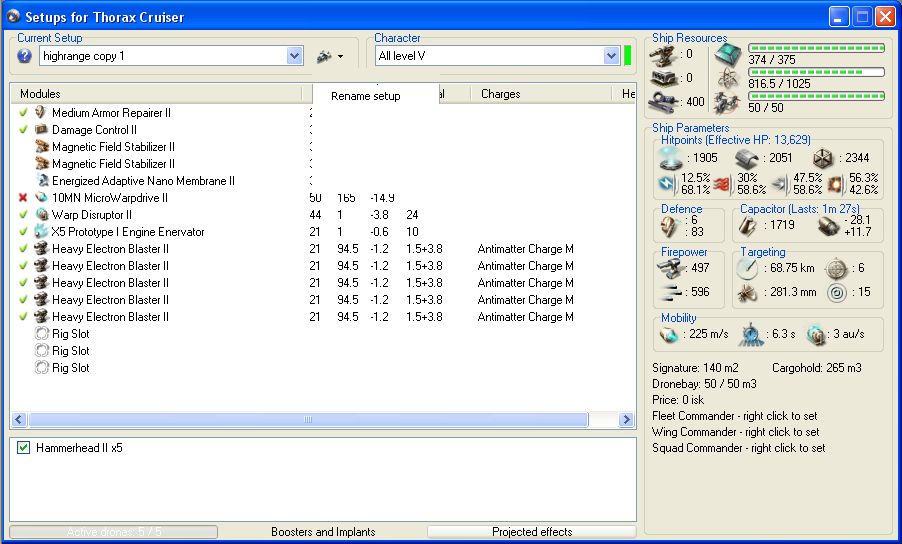Click the blue help question mark icon

24,56
